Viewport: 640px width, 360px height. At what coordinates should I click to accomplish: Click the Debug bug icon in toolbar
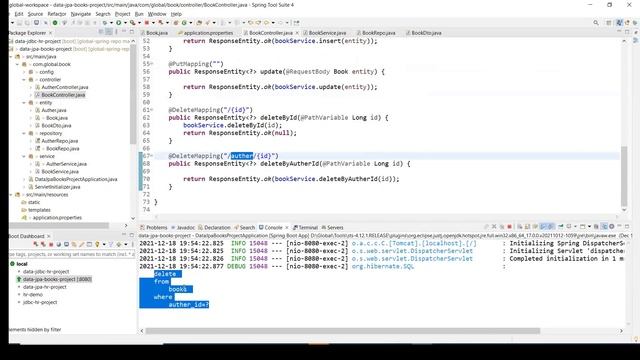(x=104, y=23)
